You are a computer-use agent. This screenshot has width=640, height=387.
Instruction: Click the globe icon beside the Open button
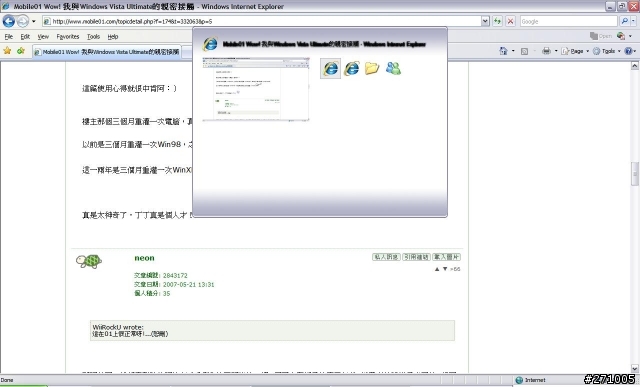(x=621, y=36)
